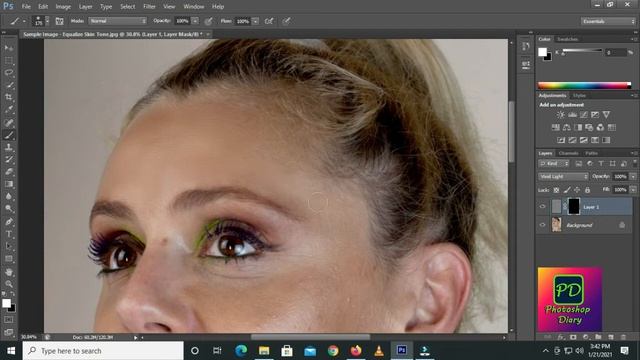Screen dimensions: 640x360
Task: Open the brush Mode dropdown
Action: [118, 21]
